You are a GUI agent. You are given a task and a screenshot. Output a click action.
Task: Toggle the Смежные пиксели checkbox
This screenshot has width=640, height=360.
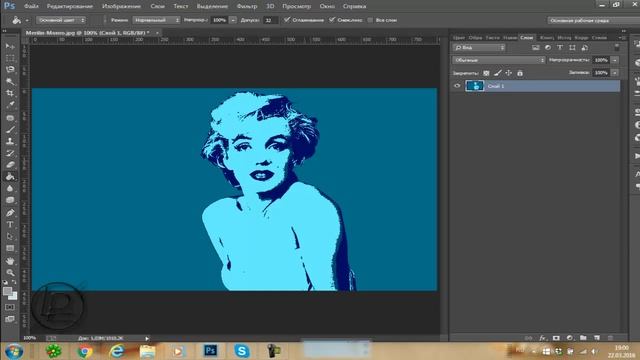(332, 20)
